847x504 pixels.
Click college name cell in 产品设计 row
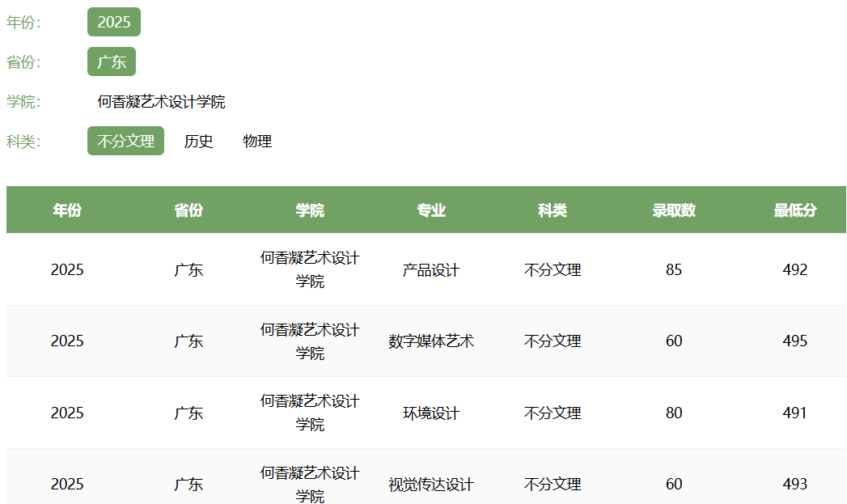pyautogui.click(x=310, y=269)
